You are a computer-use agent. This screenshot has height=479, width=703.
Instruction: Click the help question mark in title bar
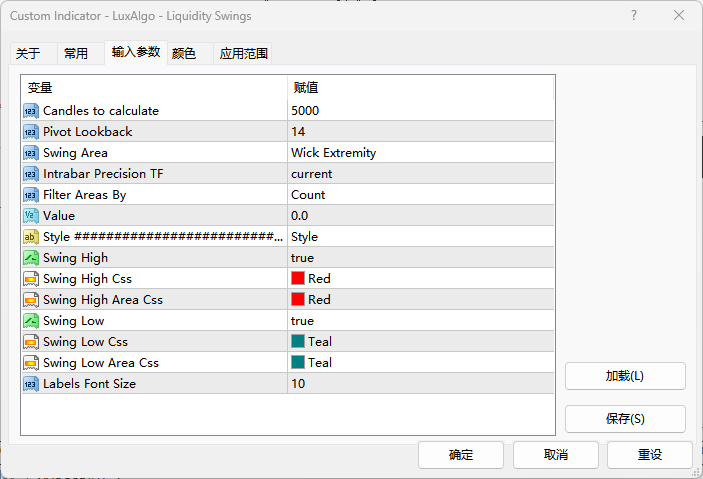pos(634,16)
